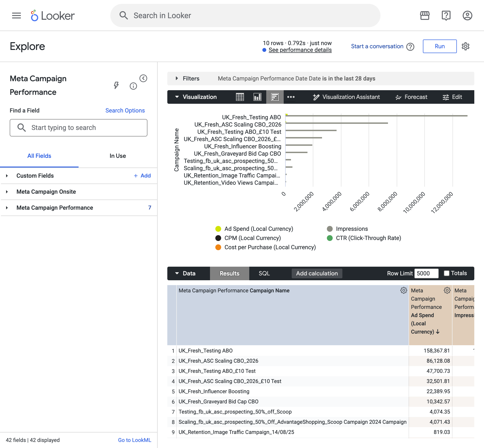Switch to the In Use tab
The height and width of the screenshot is (448, 484).
(x=118, y=156)
